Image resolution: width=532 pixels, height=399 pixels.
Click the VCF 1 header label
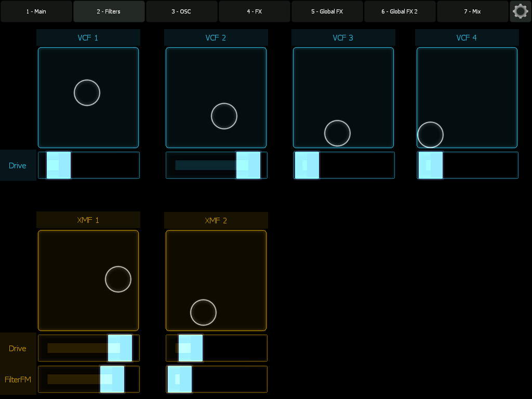click(x=88, y=37)
